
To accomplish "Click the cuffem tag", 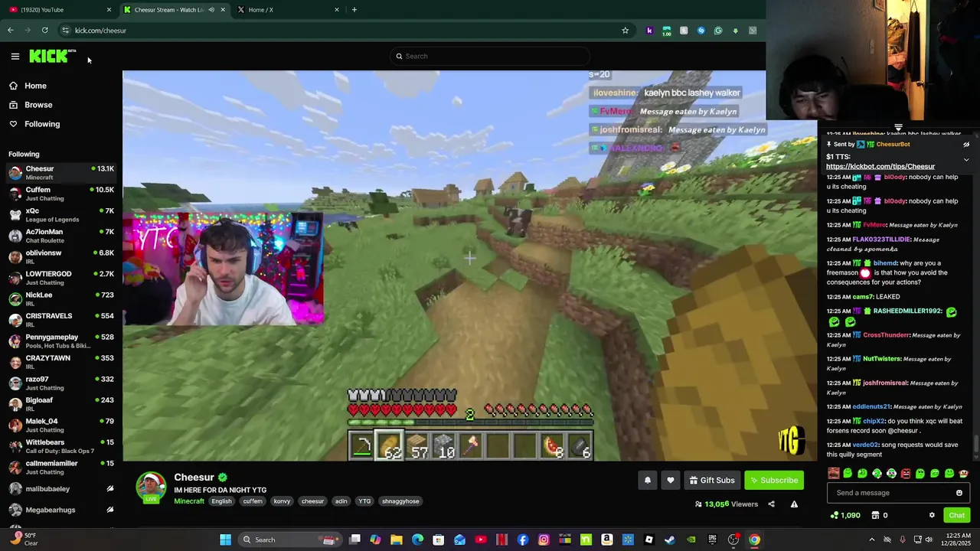I will (253, 501).
